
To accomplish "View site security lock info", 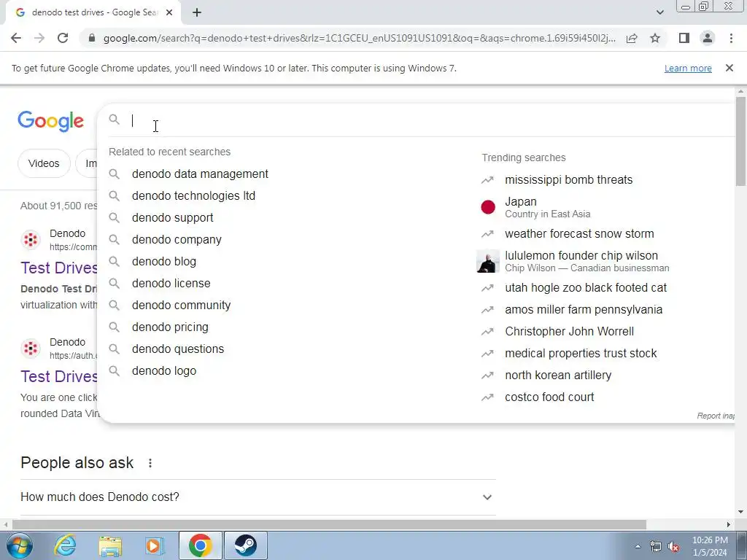I will click(92, 38).
